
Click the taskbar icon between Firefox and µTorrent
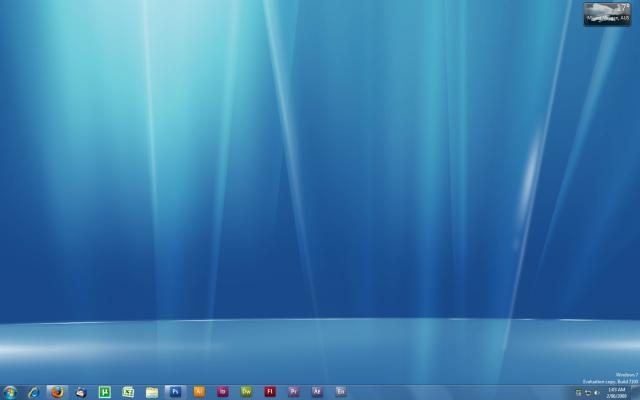(x=81, y=392)
